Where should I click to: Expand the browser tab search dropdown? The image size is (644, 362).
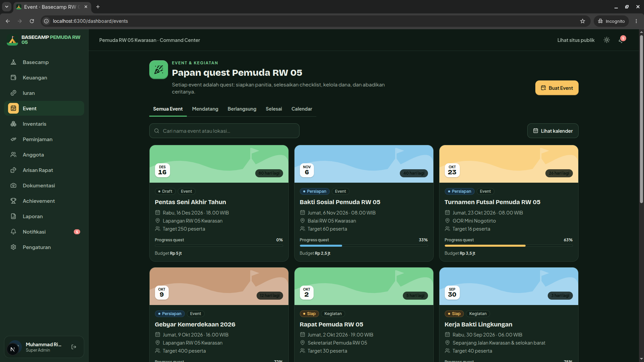[x=6, y=7]
